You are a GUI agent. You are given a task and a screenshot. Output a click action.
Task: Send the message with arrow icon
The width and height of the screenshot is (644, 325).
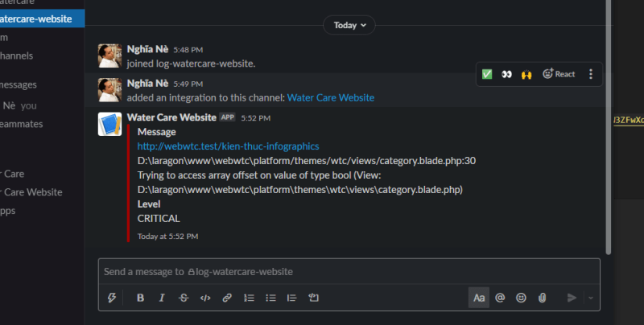572,298
